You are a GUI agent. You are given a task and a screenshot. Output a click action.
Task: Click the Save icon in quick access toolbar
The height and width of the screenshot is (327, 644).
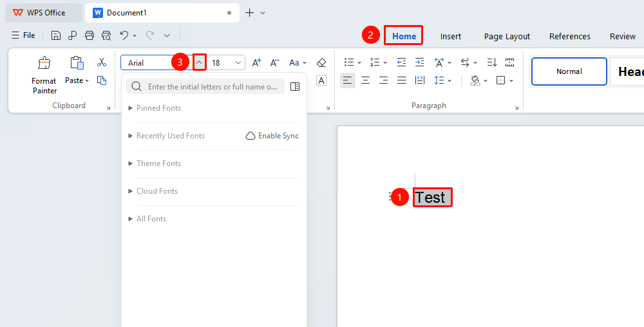[x=56, y=35]
